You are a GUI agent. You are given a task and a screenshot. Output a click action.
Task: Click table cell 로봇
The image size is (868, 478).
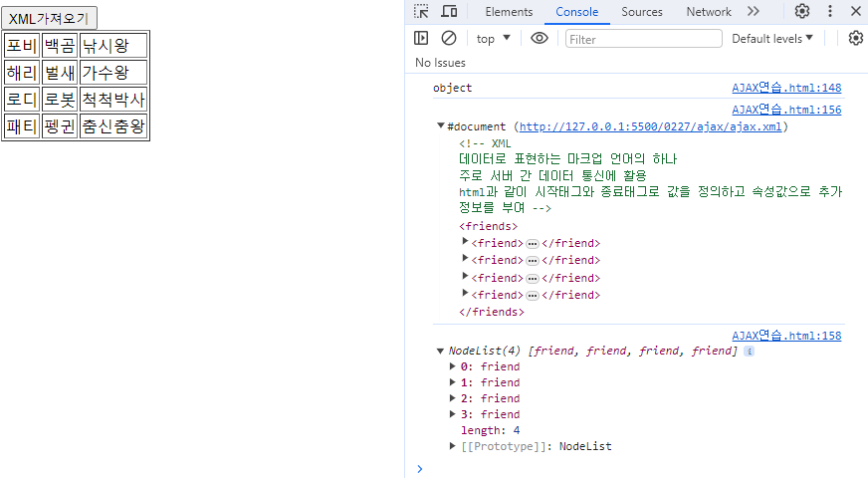click(60, 100)
